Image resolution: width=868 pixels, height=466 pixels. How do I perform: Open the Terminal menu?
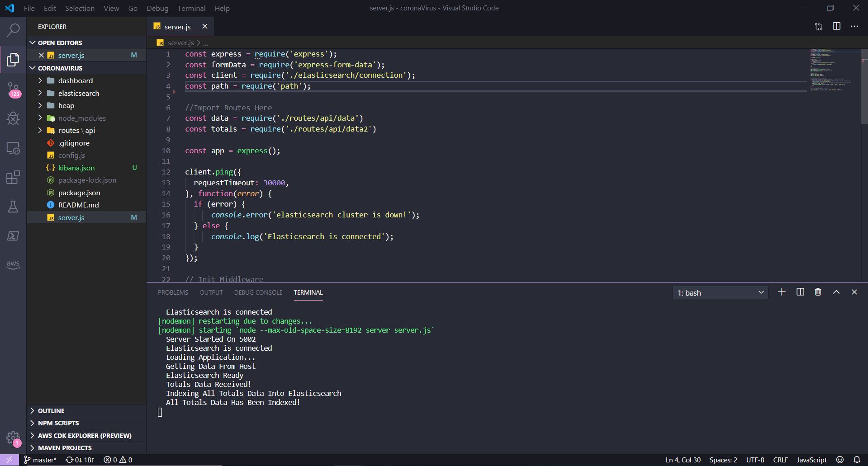[x=191, y=8]
